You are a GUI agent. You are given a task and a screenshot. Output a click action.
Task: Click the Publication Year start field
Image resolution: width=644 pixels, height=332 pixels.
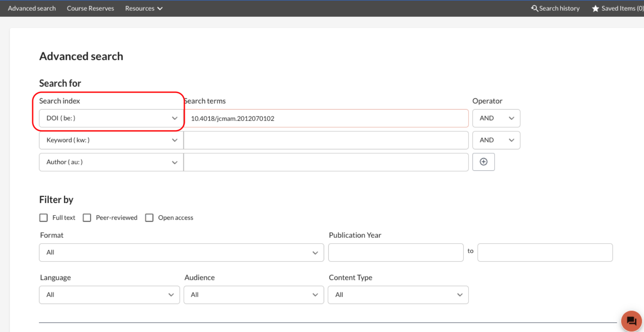click(x=396, y=253)
